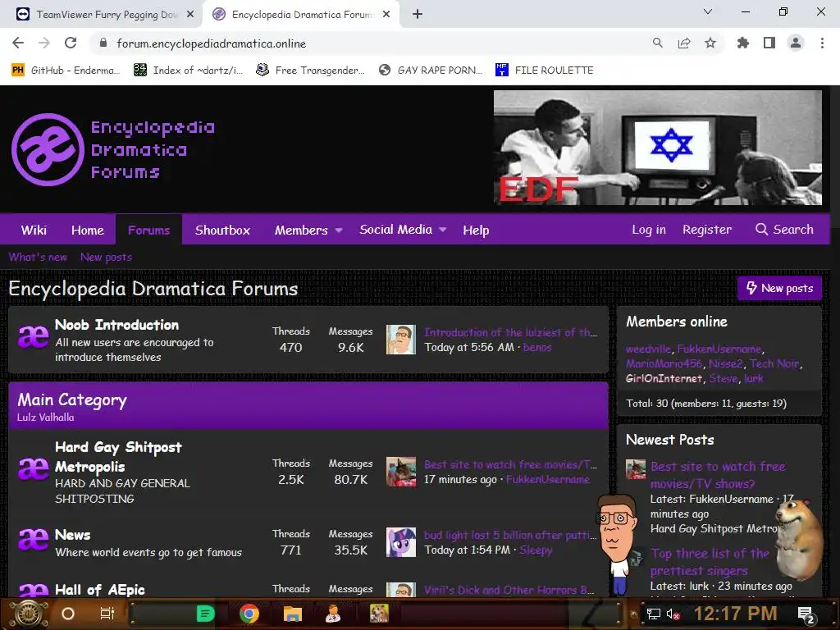Open Main Category header link
This screenshot has width=840, height=630.
pos(72,399)
